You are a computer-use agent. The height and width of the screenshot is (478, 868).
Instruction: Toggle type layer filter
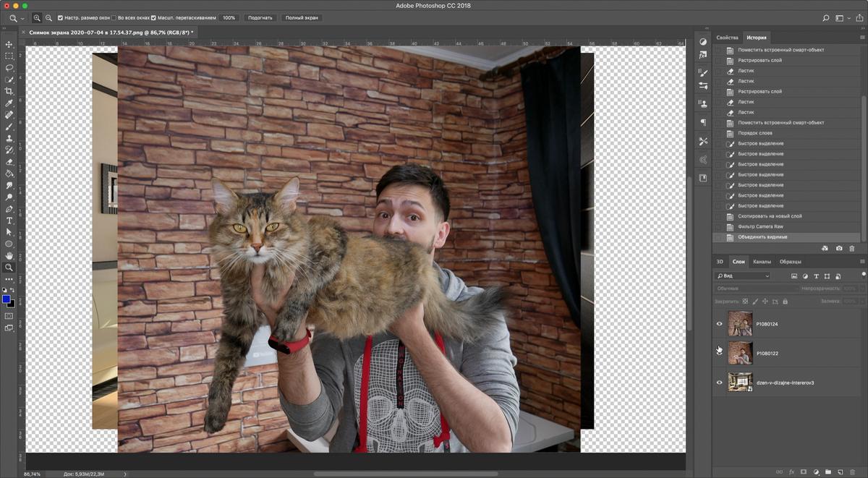817,276
